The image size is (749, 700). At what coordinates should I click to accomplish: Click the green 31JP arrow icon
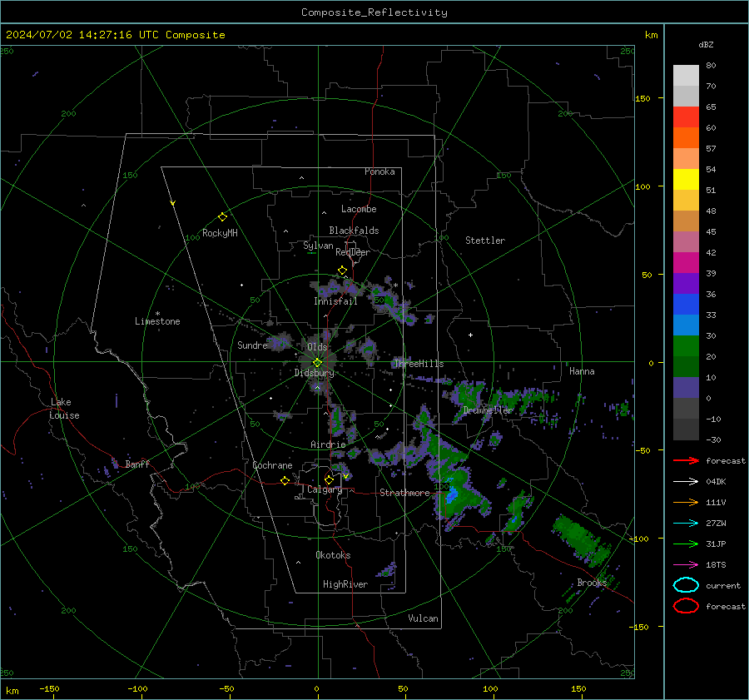click(x=686, y=544)
